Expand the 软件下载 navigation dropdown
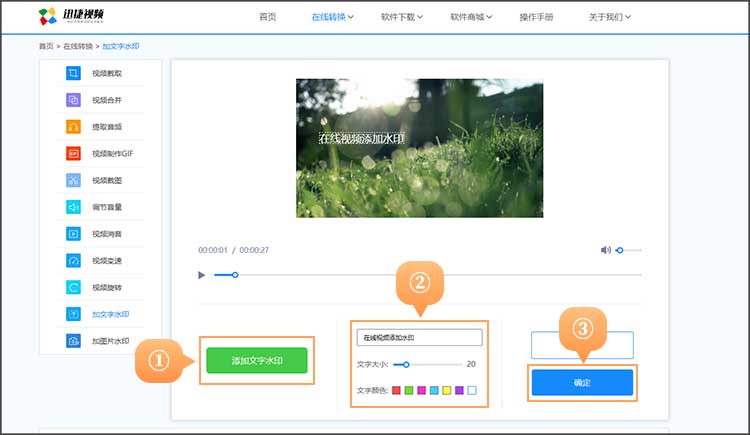Viewport: 750px width, 435px height. point(402,17)
